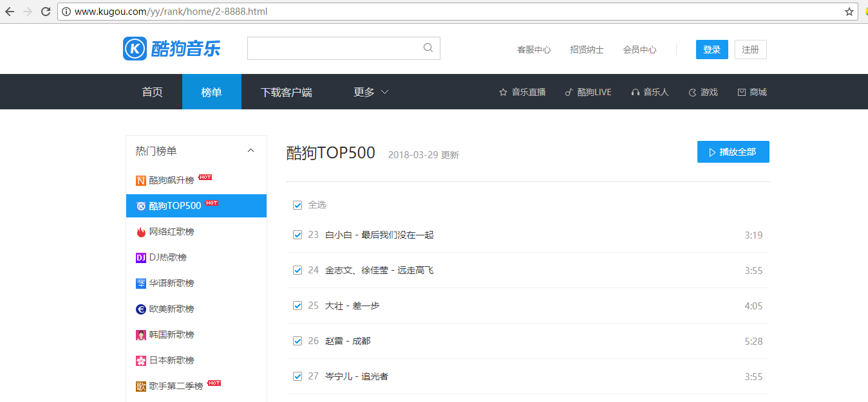Open song 金志文、徐佳莹 - 远走高飞
The width and height of the screenshot is (868, 402).
(380, 271)
